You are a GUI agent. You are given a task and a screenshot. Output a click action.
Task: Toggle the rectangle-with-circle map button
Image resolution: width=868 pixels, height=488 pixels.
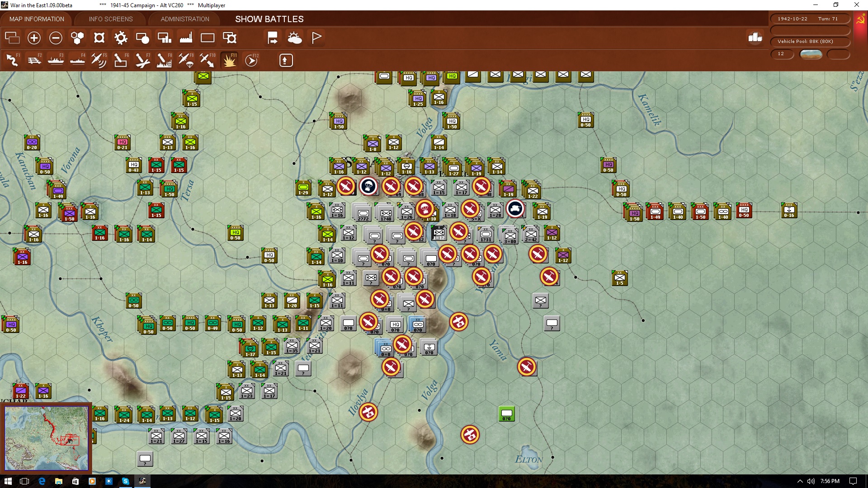tap(142, 38)
